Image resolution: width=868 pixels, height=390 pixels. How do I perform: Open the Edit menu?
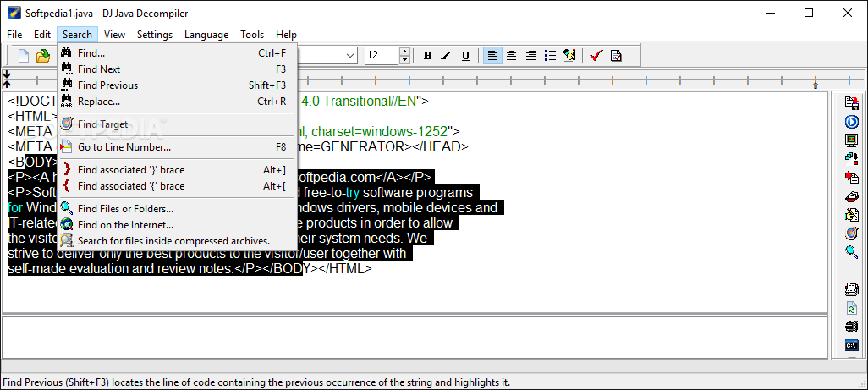(42, 35)
